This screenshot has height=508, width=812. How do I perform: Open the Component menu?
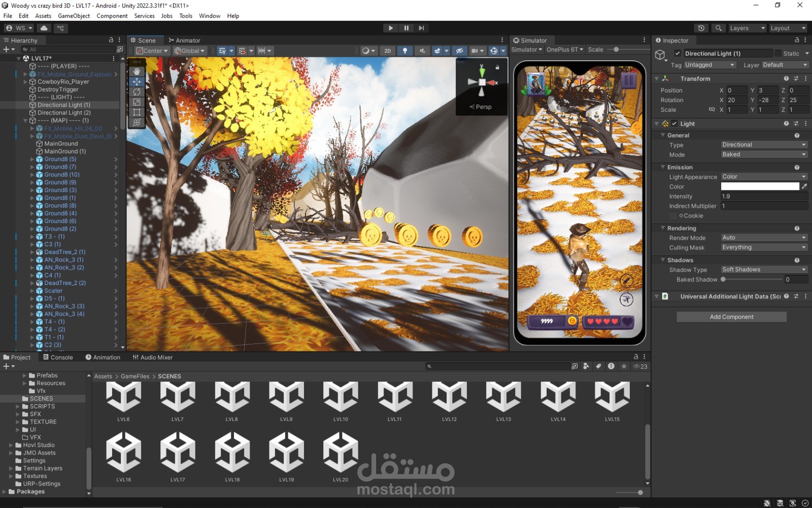click(x=112, y=16)
